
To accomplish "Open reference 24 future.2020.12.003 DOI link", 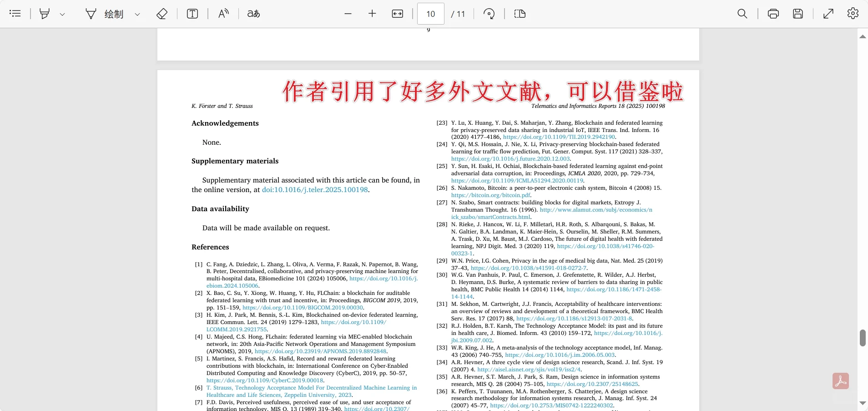I will coord(510,159).
